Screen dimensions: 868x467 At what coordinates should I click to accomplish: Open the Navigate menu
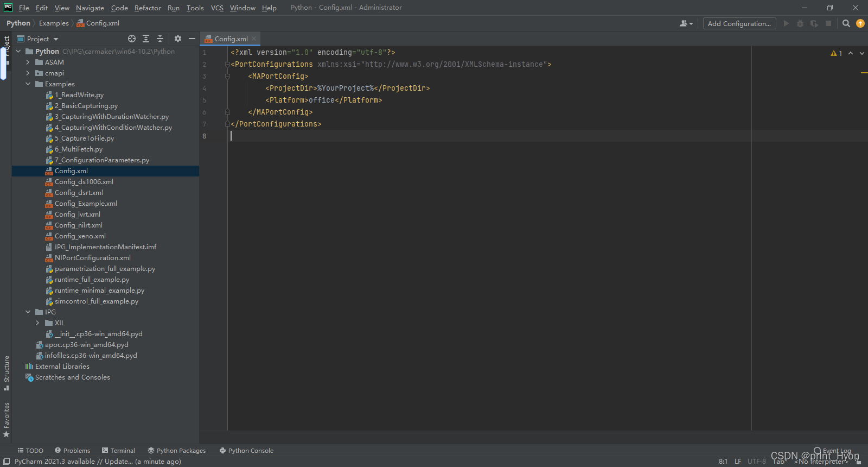(x=90, y=8)
